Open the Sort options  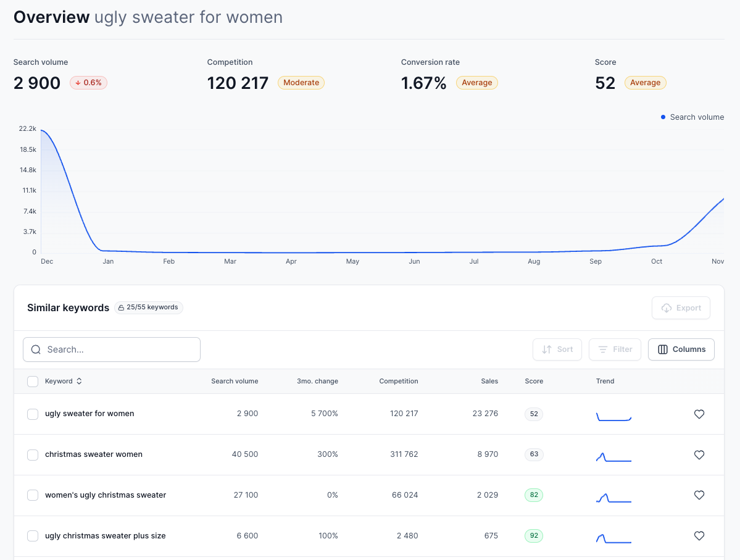click(557, 349)
